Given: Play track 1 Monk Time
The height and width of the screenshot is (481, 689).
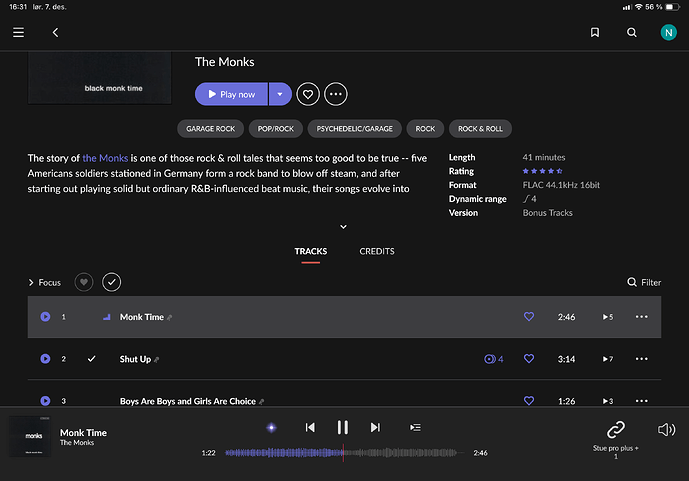Looking at the screenshot, I should coord(45,317).
